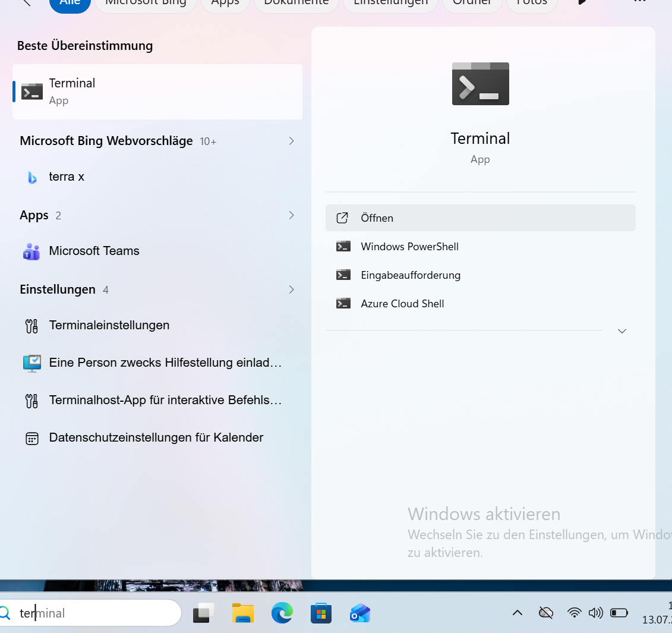Click the Öffnen button for Terminal

click(x=481, y=218)
